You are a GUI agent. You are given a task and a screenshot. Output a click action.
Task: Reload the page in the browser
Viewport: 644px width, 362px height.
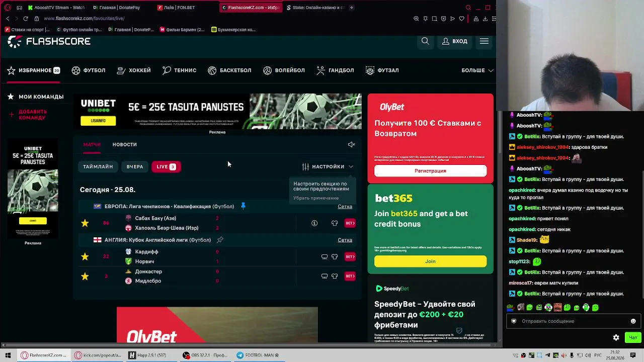[26, 19]
